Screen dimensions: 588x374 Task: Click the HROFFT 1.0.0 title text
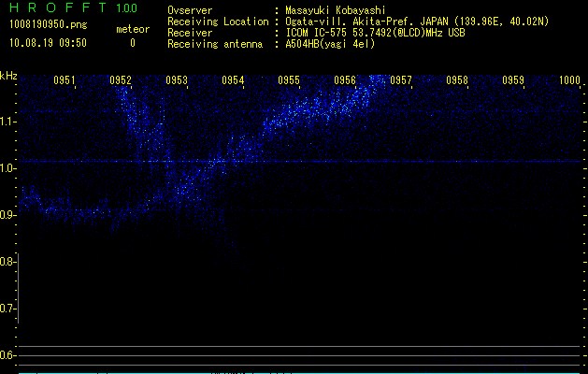73,7
